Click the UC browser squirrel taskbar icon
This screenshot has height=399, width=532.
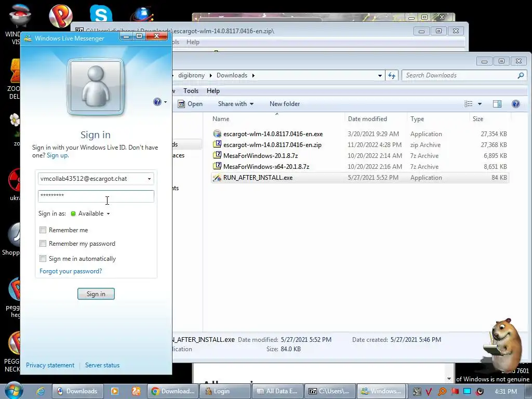point(136,391)
